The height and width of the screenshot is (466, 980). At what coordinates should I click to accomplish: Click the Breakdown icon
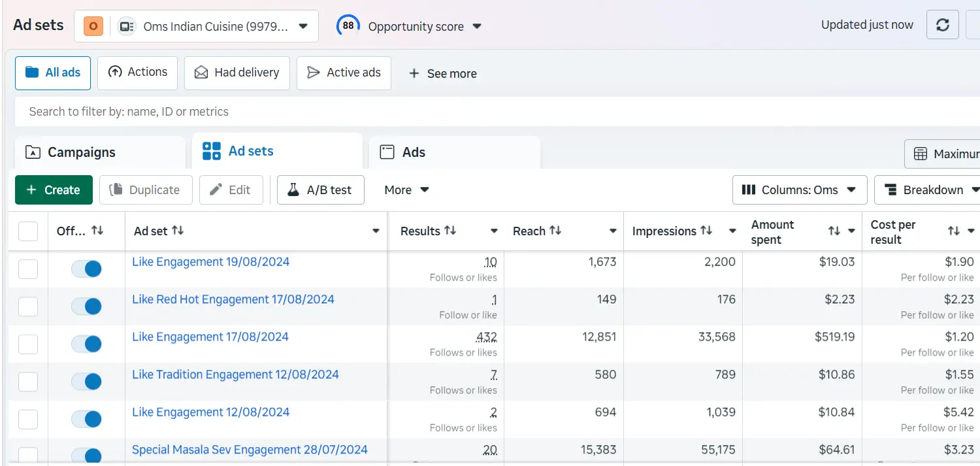890,190
